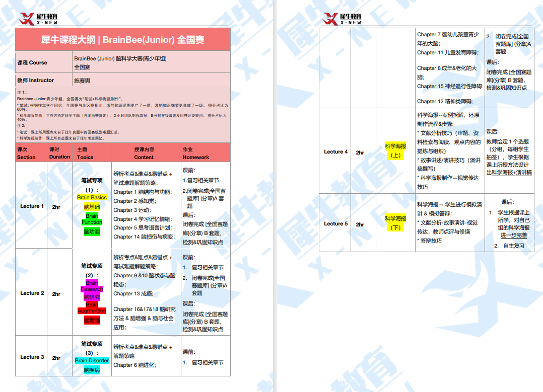Click the underlined '出科学海报+演讲稿' text
The image size is (543, 392).
[x=509, y=172]
